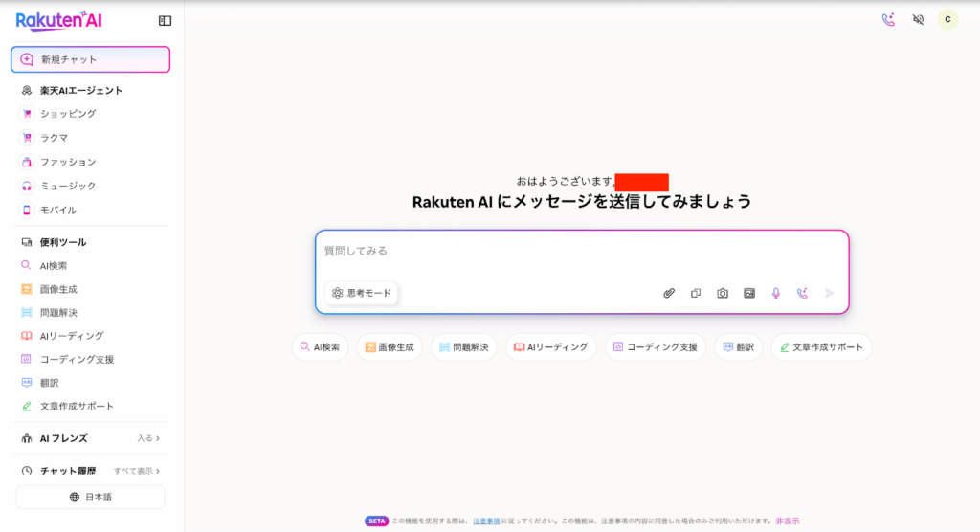980x532 pixels.
Task: Select AI検索 in sidebar
Action: (54, 266)
